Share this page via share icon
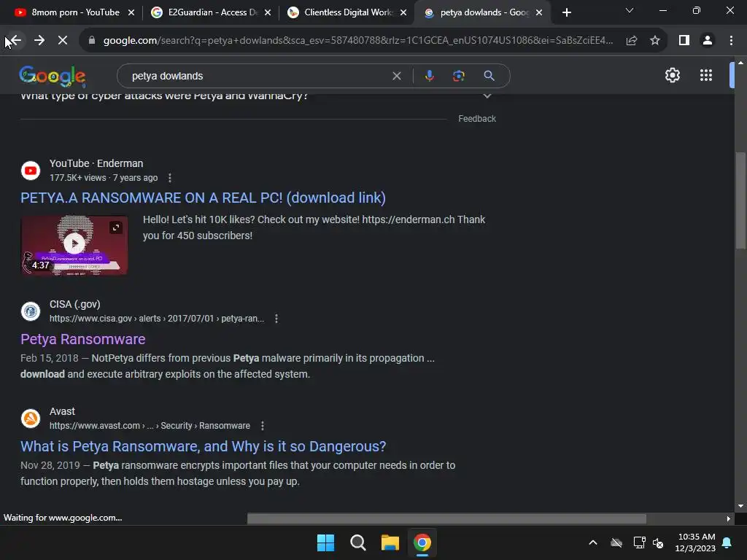Image resolution: width=747 pixels, height=560 pixels. tap(632, 41)
